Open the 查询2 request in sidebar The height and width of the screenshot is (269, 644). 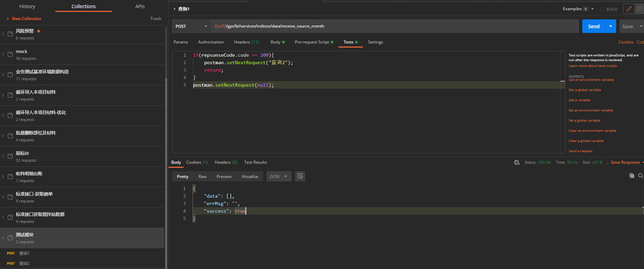(24, 264)
